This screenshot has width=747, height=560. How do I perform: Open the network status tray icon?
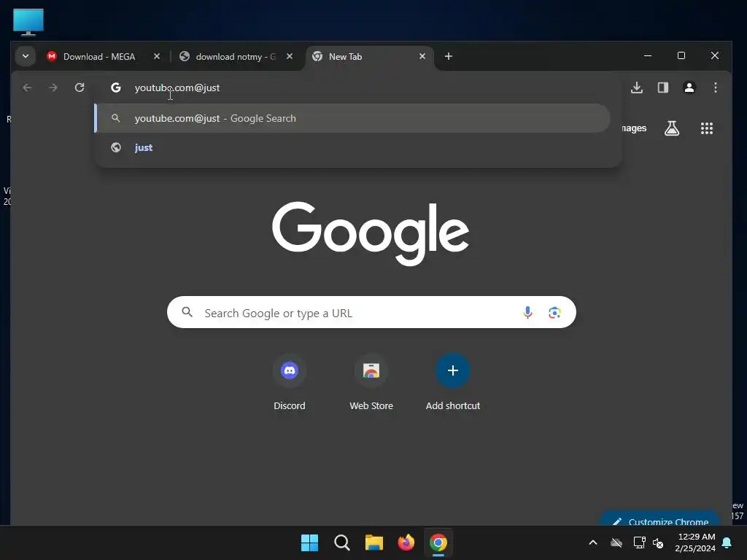(639, 542)
